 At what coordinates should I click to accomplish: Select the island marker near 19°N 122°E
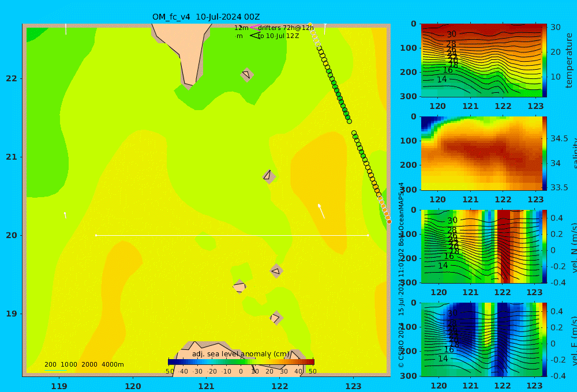click(x=276, y=318)
